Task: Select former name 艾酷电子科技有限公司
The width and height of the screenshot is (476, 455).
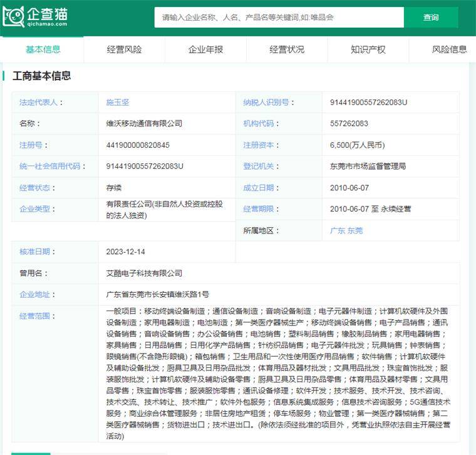Action: [144, 274]
